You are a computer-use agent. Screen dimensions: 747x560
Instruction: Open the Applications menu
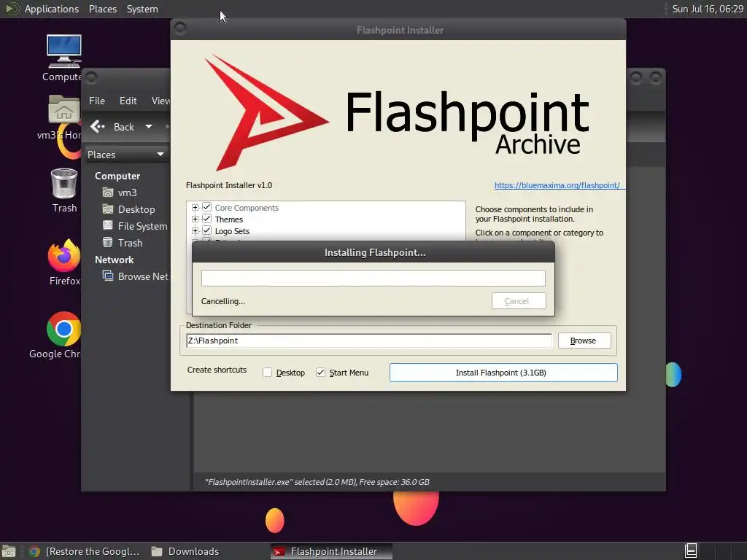[52, 9]
